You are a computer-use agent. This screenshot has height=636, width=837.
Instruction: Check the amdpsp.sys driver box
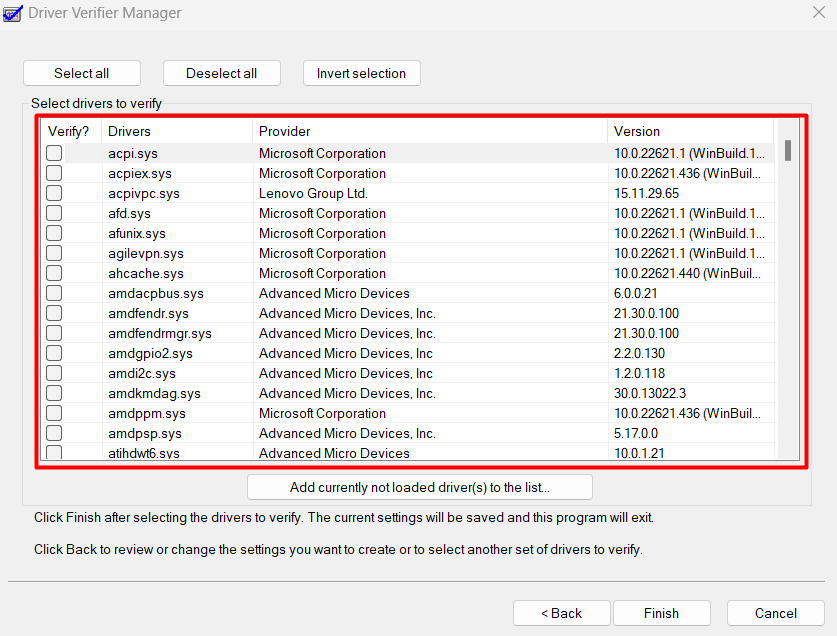coord(54,433)
